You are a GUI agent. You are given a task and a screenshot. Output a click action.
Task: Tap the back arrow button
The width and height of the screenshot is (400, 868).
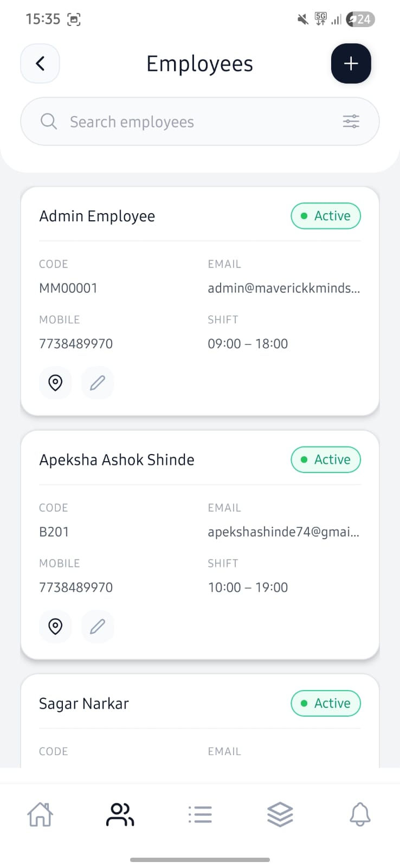click(x=40, y=63)
